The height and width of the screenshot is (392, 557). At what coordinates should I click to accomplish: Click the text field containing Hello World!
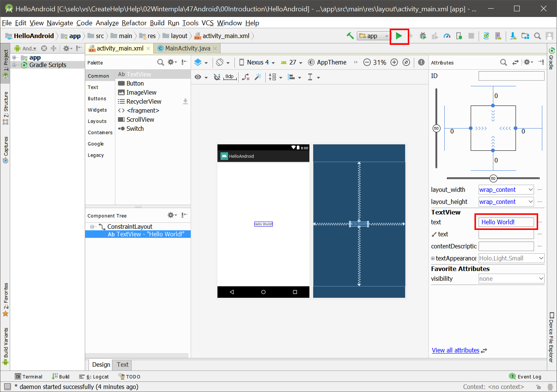pos(506,222)
